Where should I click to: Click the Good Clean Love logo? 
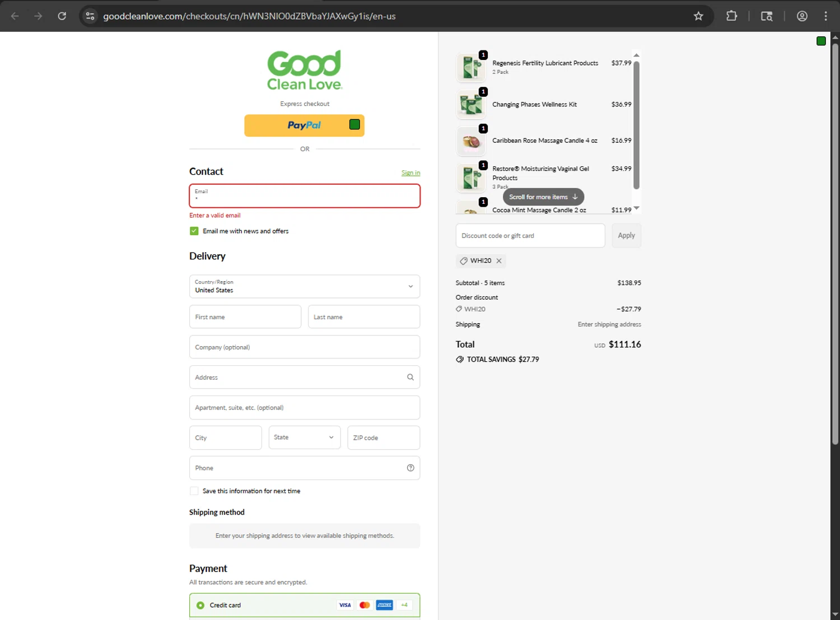pos(305,70)
